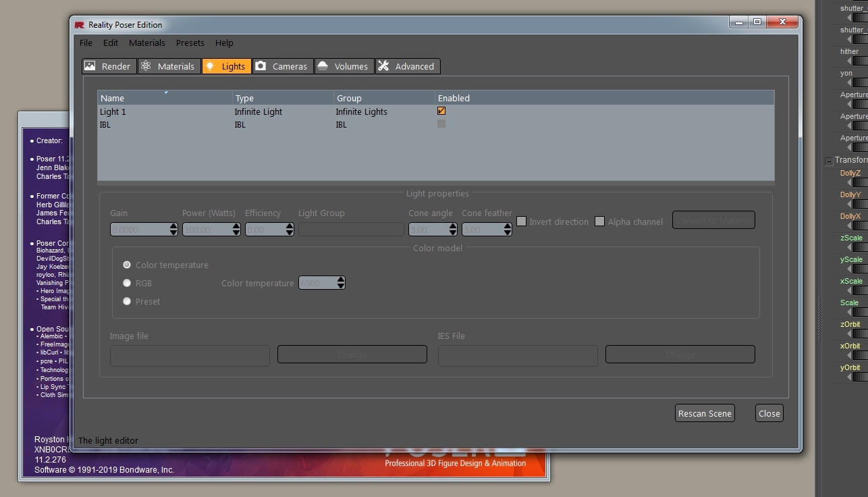Image resolution: width=868 pixels, height=497 pixels.
Task: Open the Volumes tab
Action: [344, 66]
